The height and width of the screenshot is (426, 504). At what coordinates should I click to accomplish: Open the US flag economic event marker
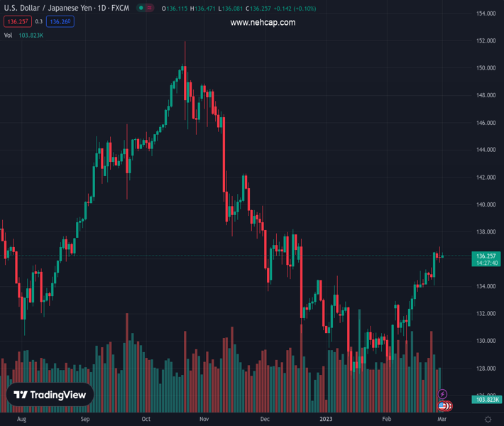(x=443, y=406)
